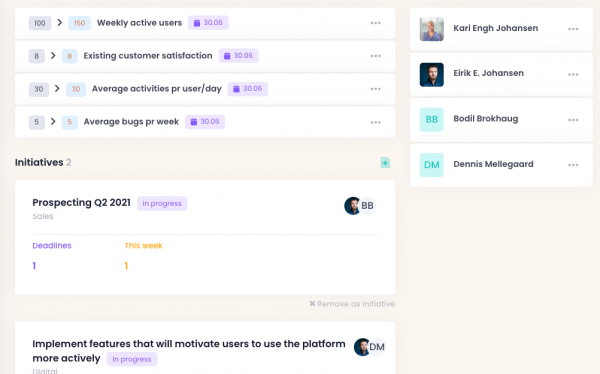Click the DM avatar on the Implement features card

pyautogui.click(x=377, y=347)
